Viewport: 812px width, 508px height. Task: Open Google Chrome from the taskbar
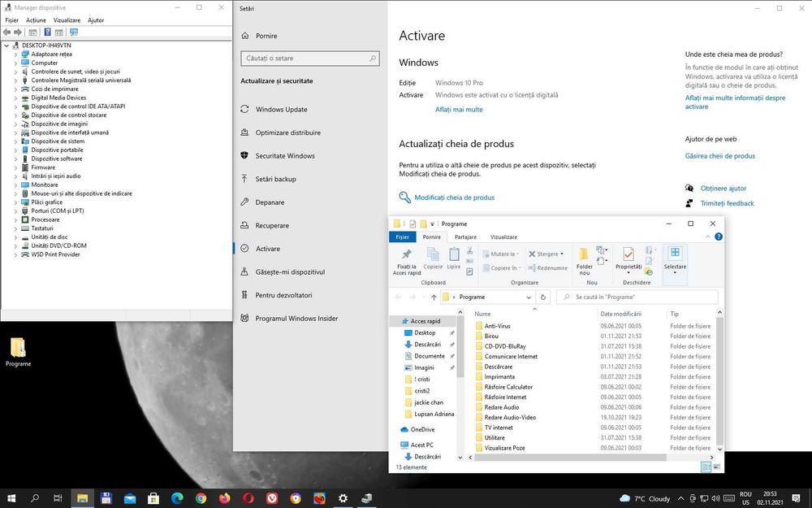tap(201, 498)
